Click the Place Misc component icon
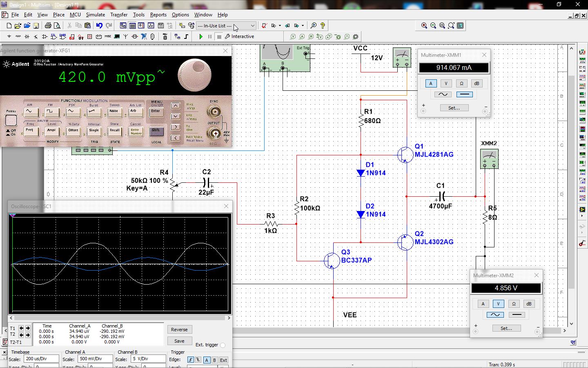The image size is (588, 368). tap(108, 36)
